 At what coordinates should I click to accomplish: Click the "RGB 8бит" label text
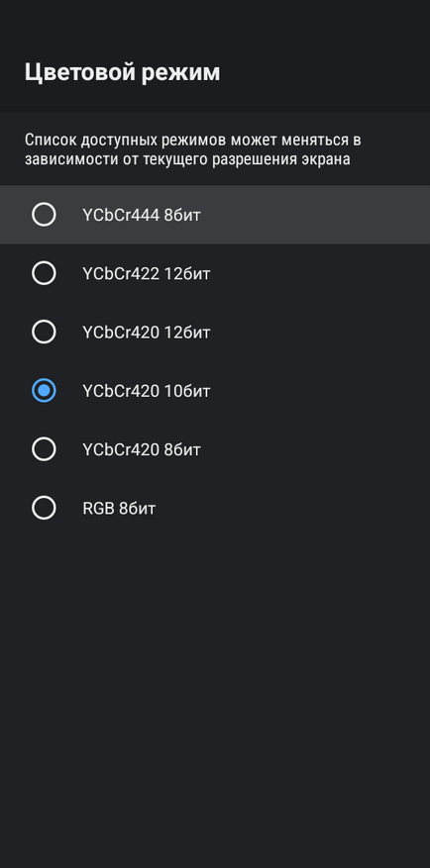coord(119,509)
